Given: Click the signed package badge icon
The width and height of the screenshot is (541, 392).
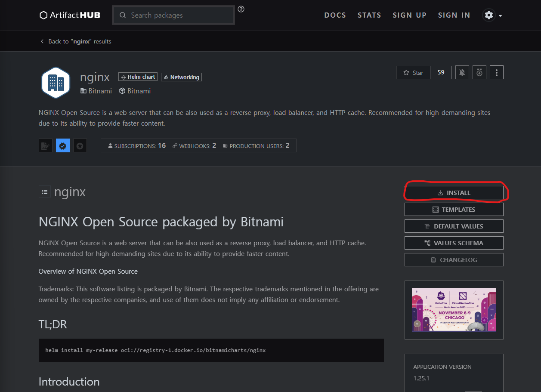Looking at the screenshot, I should coord(46,145).
